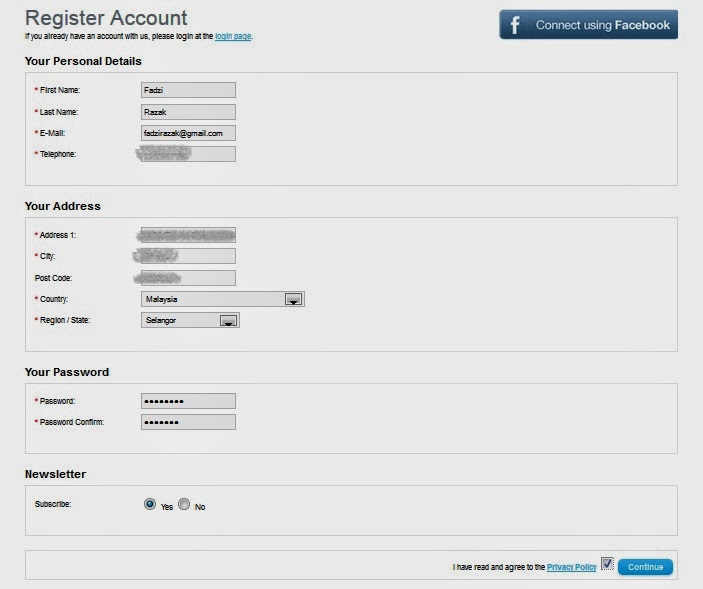Click the Password Confirm input field
The width and height of the screenshot is (703, 589).
[188, 422]
